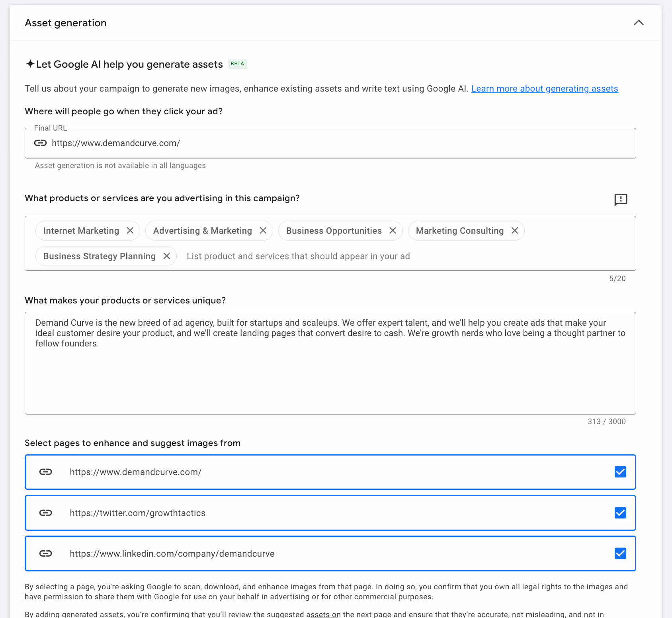Open the send feedback icon

pos(621,199)
